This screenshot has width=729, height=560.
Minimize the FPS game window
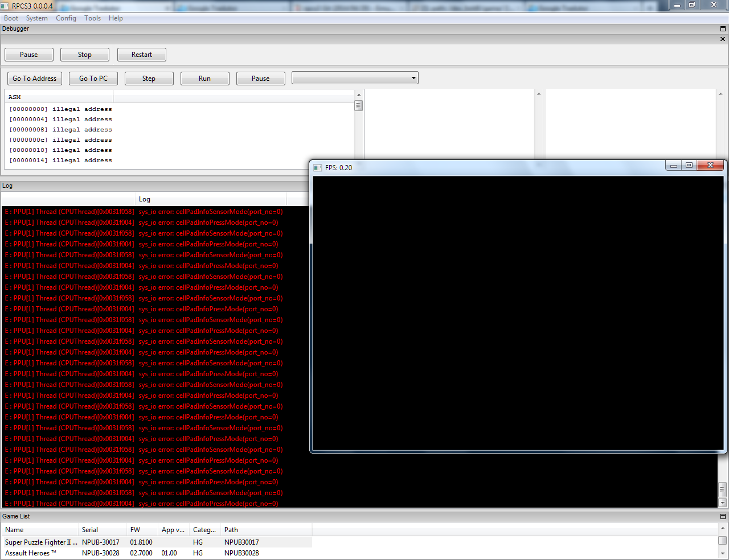673,166
